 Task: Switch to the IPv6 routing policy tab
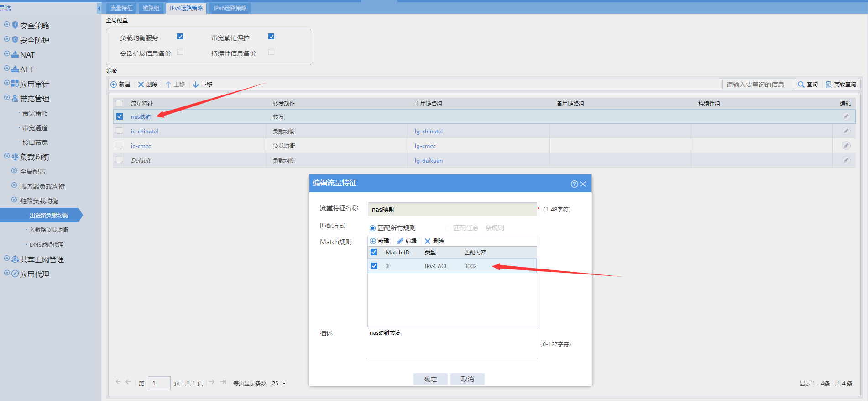click(x=230, y=8)
